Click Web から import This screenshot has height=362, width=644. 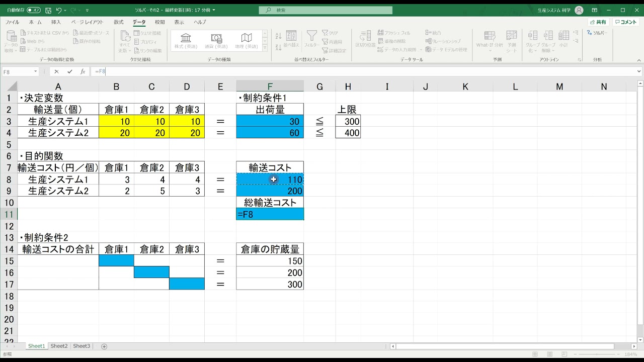32,41
